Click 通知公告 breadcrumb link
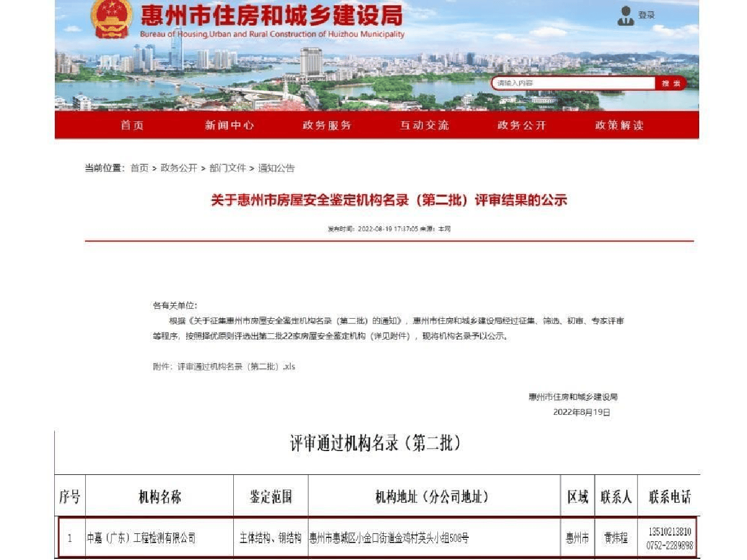Image resolution: width=747 pixels, height=560 pixels. [276, 168]
